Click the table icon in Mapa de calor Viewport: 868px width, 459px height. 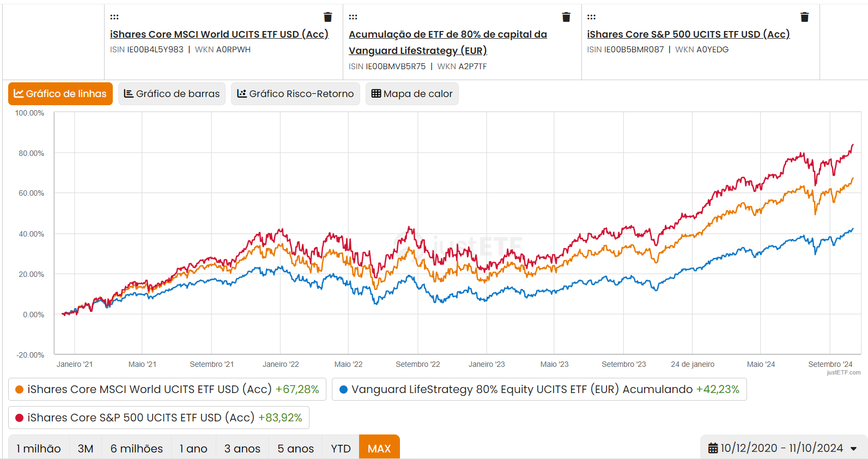376,94
